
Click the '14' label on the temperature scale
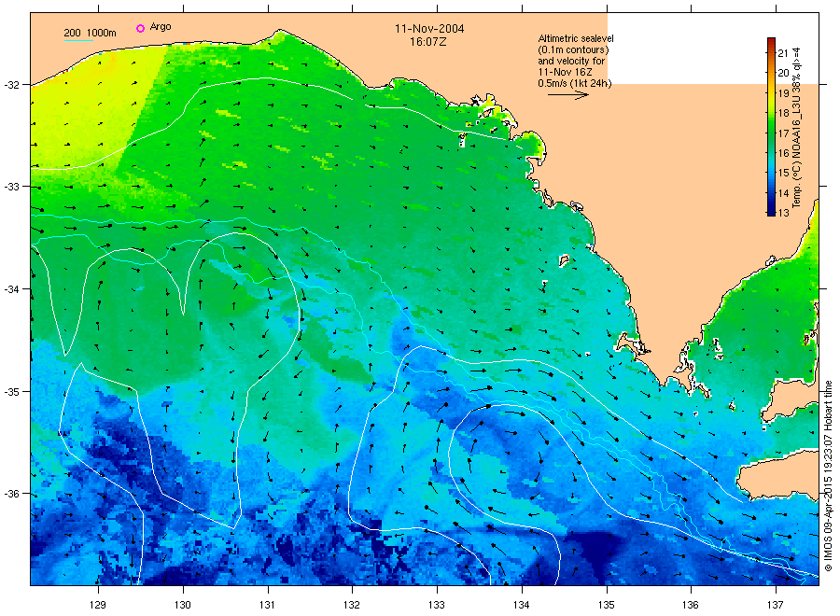(x=783, y=193)
